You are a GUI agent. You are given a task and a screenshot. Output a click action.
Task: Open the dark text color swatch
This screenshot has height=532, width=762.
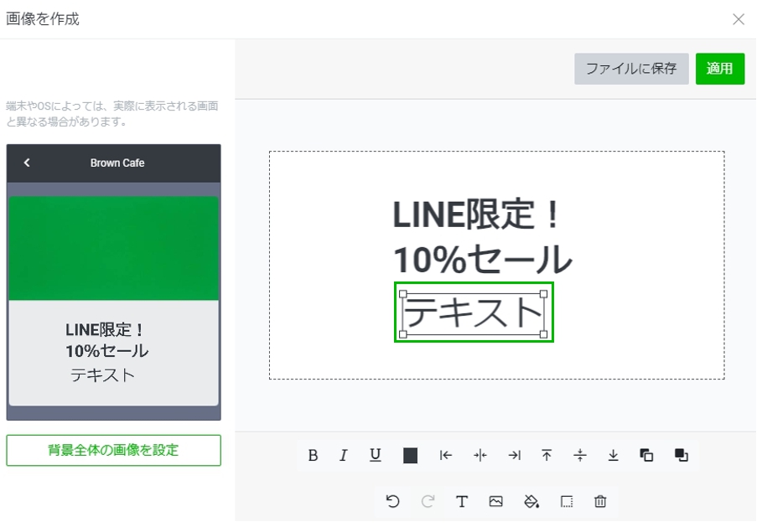410,456
